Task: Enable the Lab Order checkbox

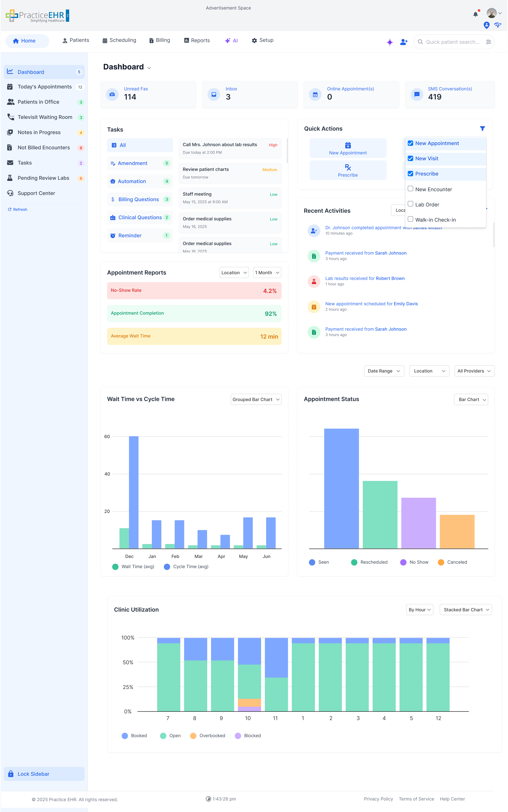Action: pyautogui.click(x=410, y=204)
